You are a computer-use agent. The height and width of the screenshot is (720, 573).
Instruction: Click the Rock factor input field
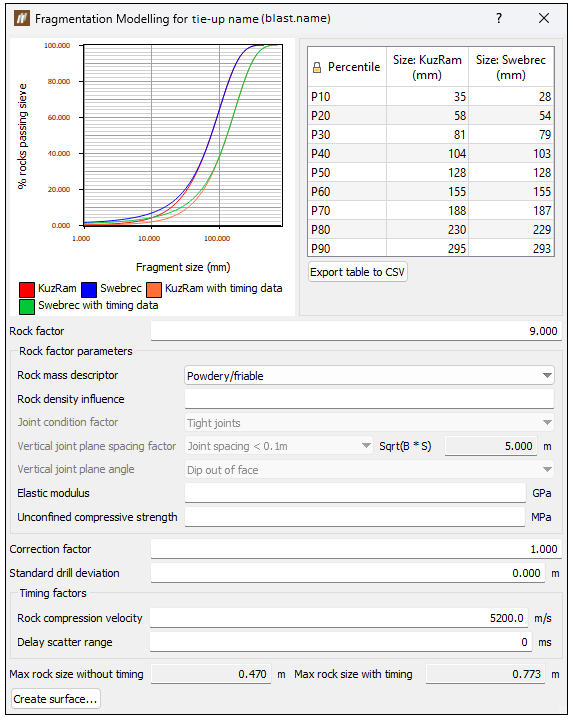[356, 331]
